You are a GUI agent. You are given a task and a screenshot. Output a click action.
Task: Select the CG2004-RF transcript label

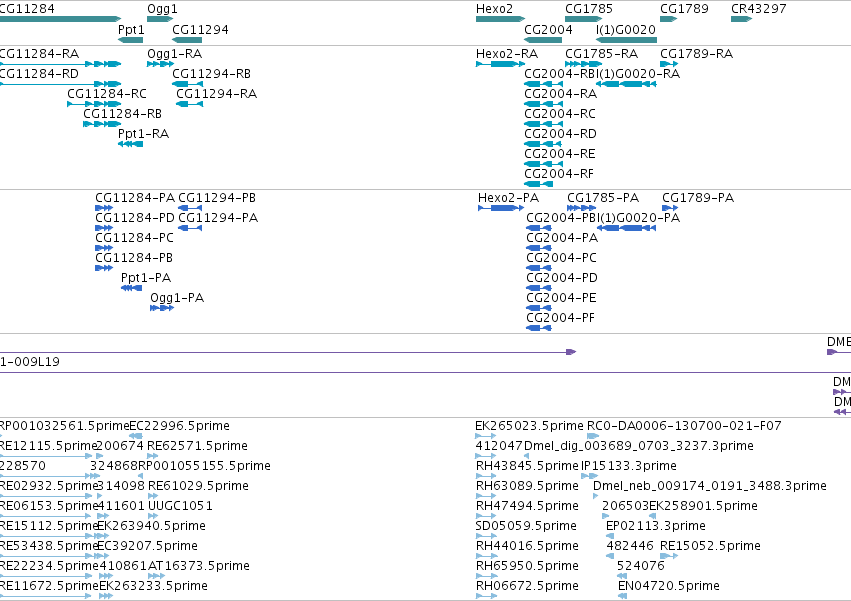click(x=559, y=174)
